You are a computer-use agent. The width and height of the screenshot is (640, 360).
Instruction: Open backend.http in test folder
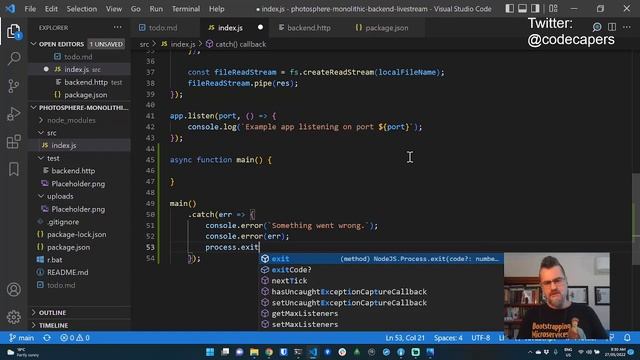(73, 171)
